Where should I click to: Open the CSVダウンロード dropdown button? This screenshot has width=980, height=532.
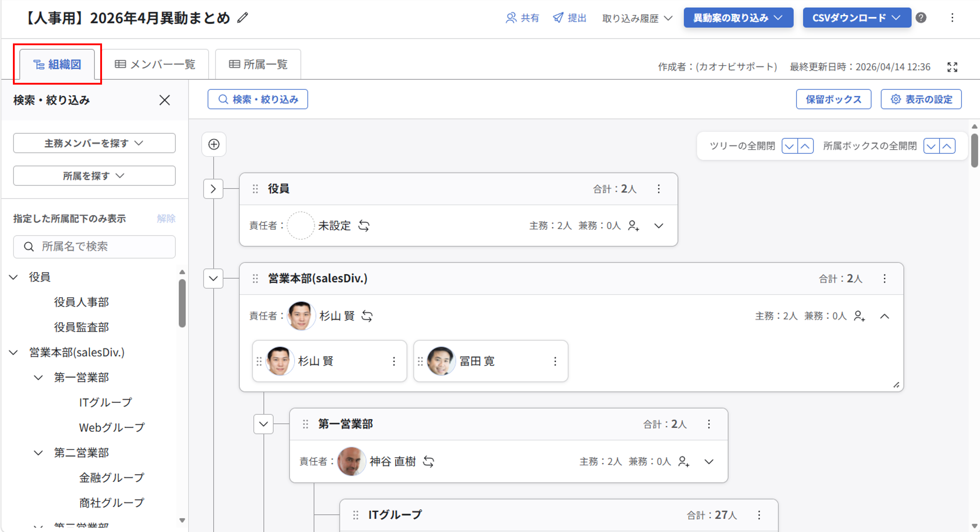(857, 18)
